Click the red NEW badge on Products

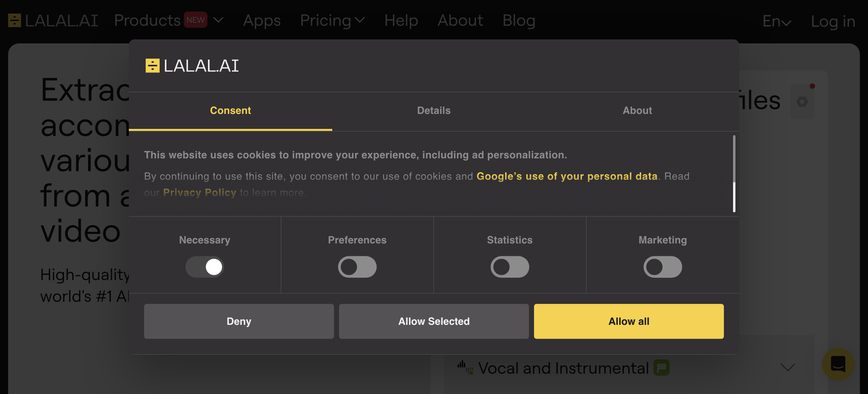[195, 20]
